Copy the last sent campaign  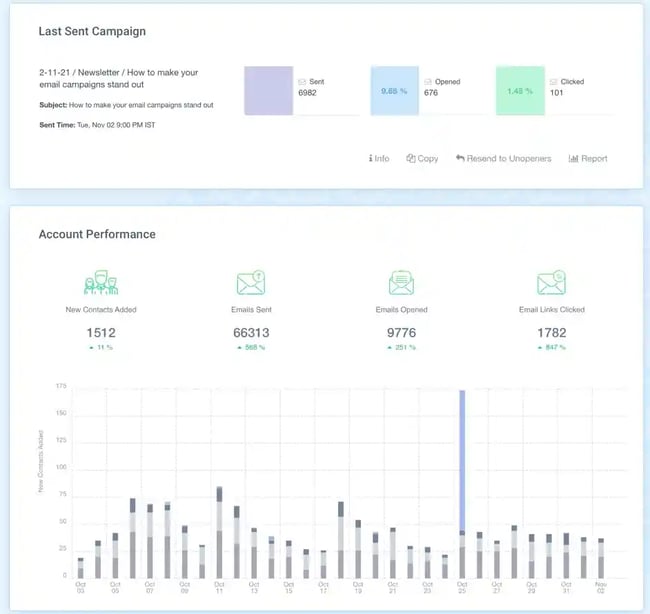(422, 158)
